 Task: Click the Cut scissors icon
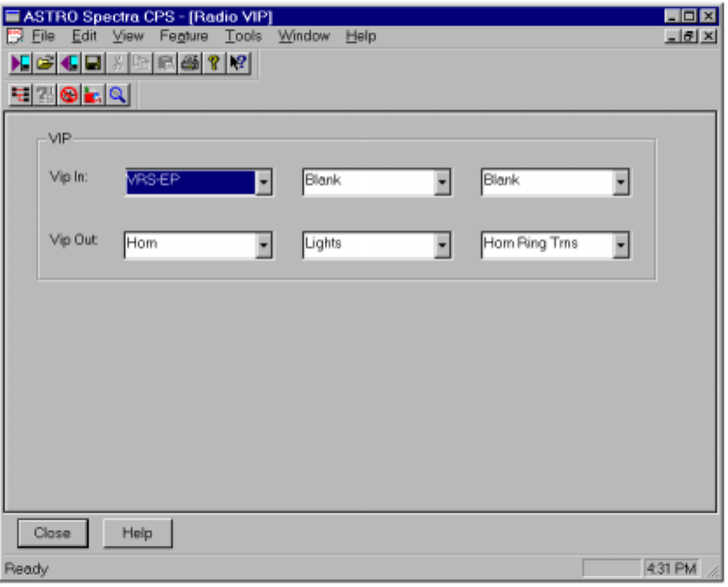(117, 63)
